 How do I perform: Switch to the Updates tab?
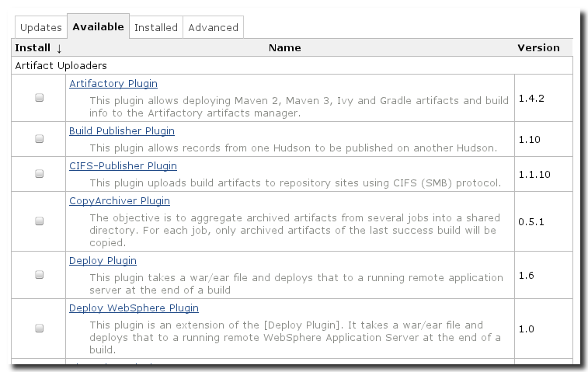[x=40, y=27]
